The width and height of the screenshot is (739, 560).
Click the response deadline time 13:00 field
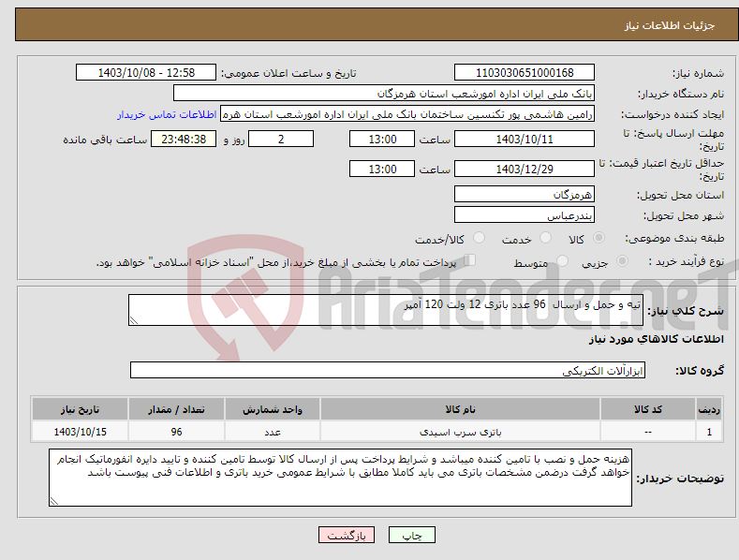tap(382, 139)
